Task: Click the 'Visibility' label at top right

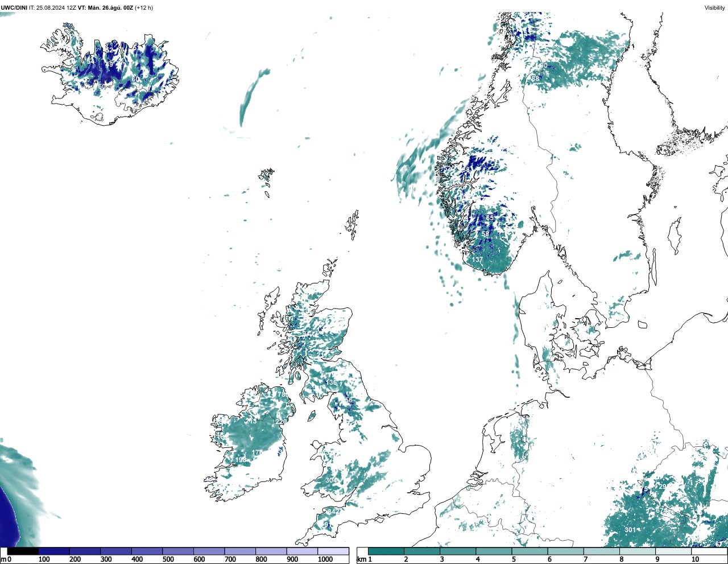Action: click(715, 8)
